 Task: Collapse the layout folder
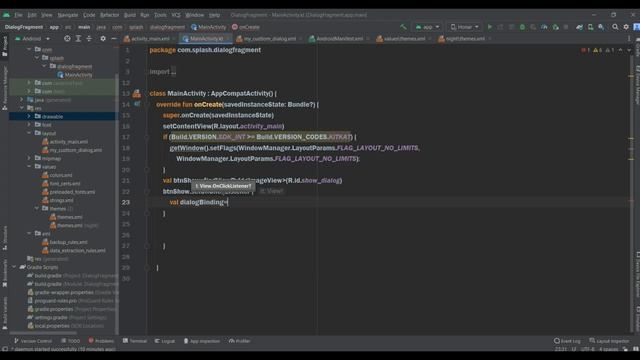tap(29, 133)
